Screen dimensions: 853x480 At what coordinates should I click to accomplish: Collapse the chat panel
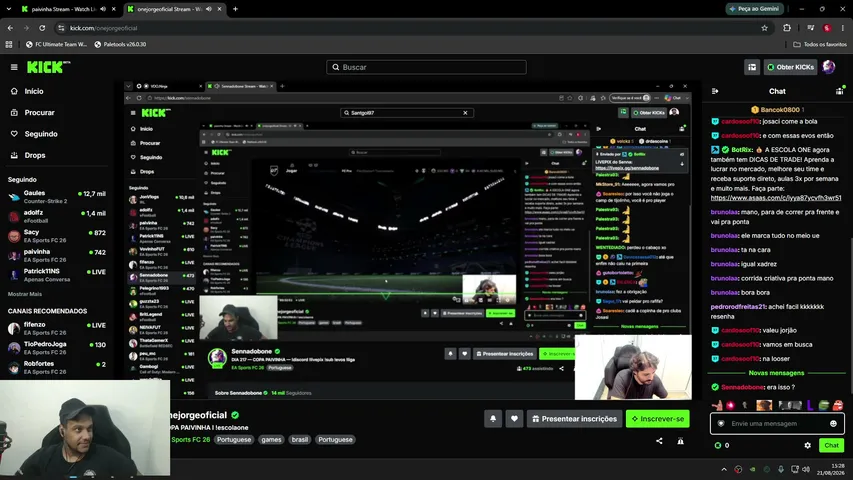point(715,91)
